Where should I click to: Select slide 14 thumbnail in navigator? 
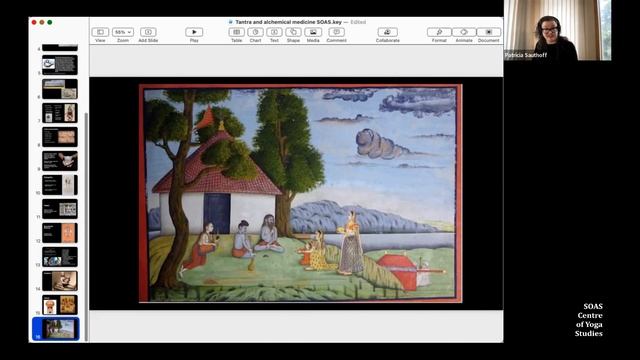tap(60, 281)
